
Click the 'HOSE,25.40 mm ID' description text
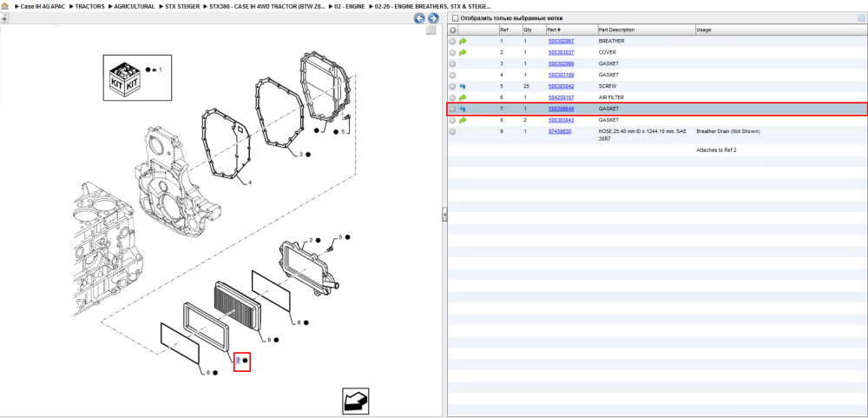[642, 136]
